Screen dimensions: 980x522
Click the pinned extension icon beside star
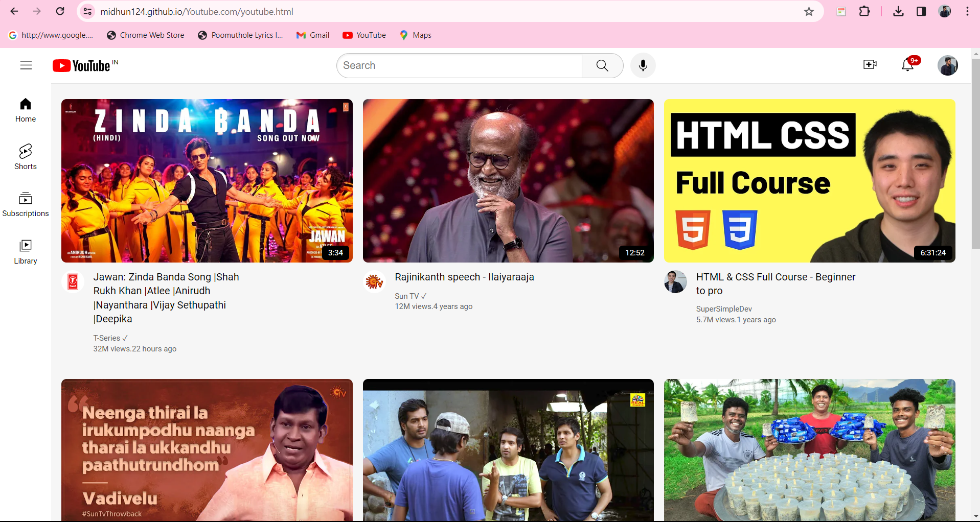coord(841,11)
